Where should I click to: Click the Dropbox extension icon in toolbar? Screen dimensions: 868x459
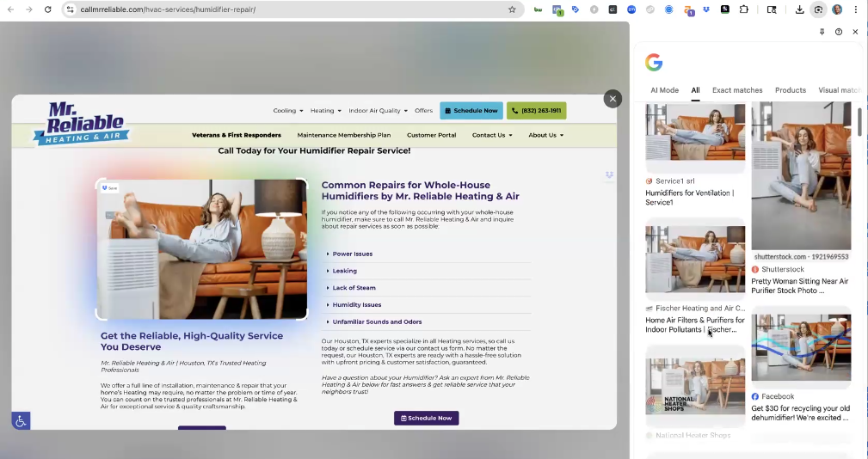pos(705,9)
